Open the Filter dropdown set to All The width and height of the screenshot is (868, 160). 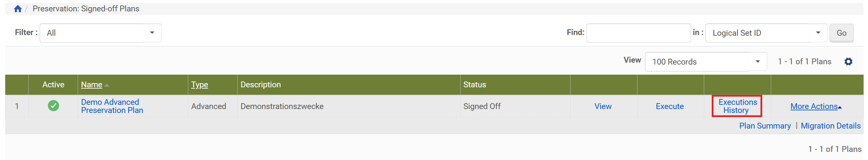pyautogui.click(x=100, y=33)
